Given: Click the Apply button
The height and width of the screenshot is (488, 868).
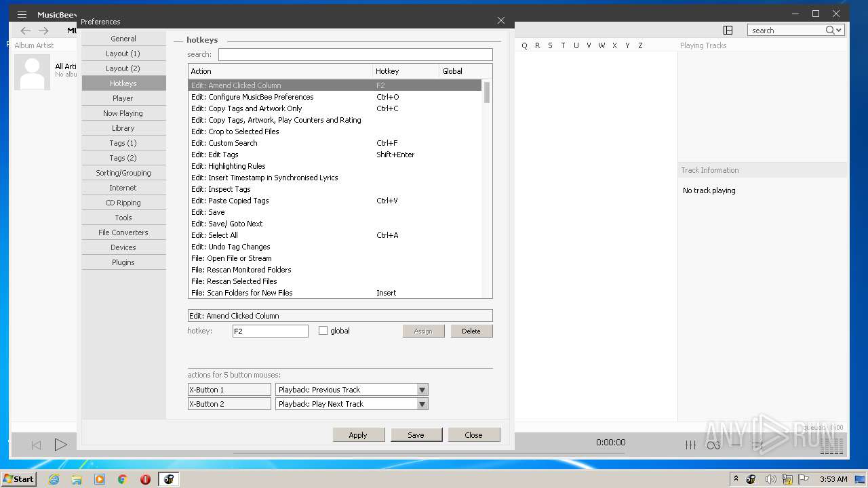Looking at the screenshot, I should [359, 435].
